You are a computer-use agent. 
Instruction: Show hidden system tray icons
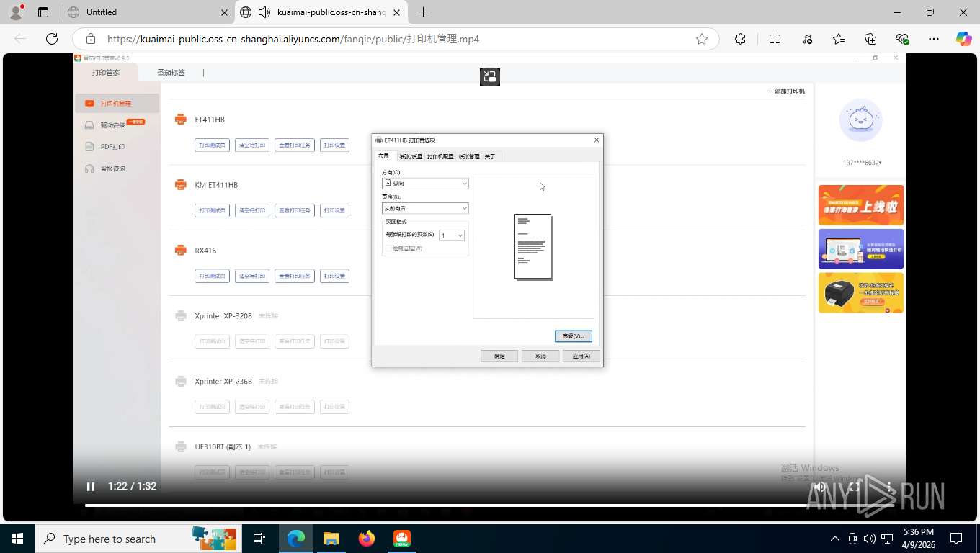[835, 539]
